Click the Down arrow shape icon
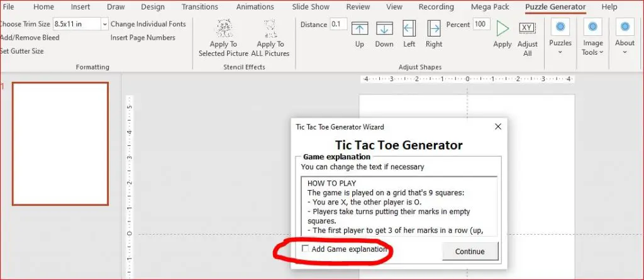The width and height of the screenshot is (644, 280). [384, 29]
